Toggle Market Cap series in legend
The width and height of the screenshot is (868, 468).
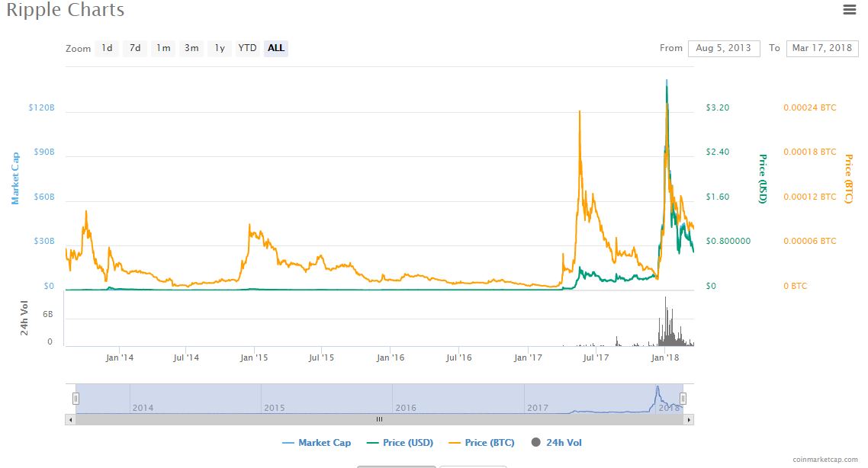click(317, 443)
